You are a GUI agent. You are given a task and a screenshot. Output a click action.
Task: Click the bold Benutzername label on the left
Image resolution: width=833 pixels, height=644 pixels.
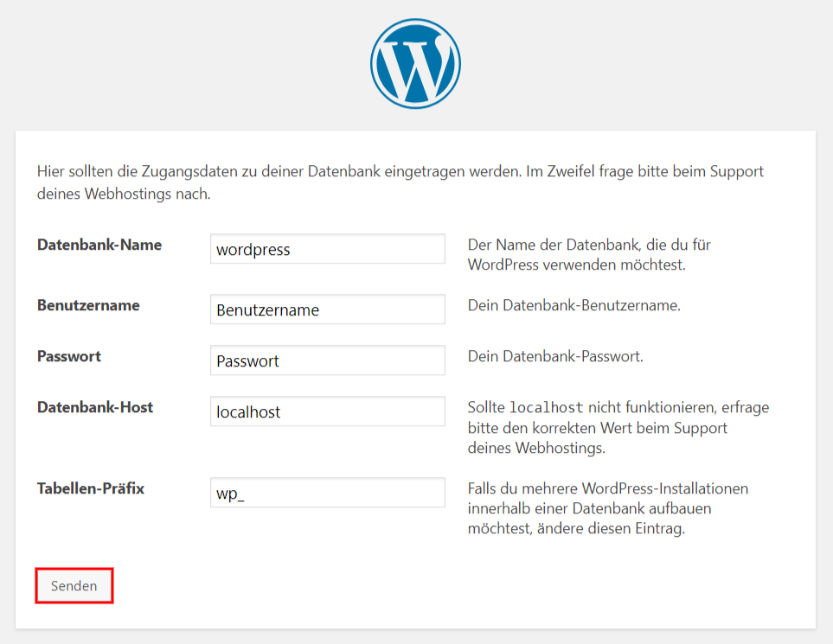(x=88, y=305)
